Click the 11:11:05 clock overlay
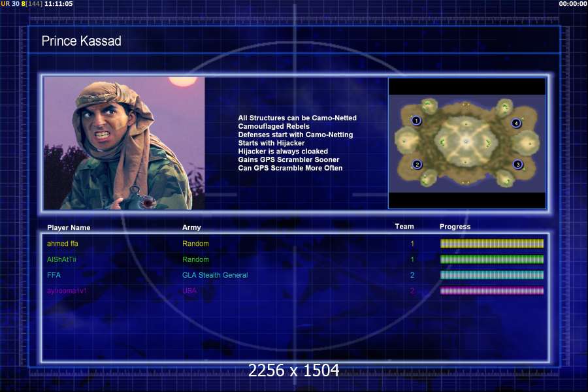This screenshot has height=392, width=588. coord(59,4)
